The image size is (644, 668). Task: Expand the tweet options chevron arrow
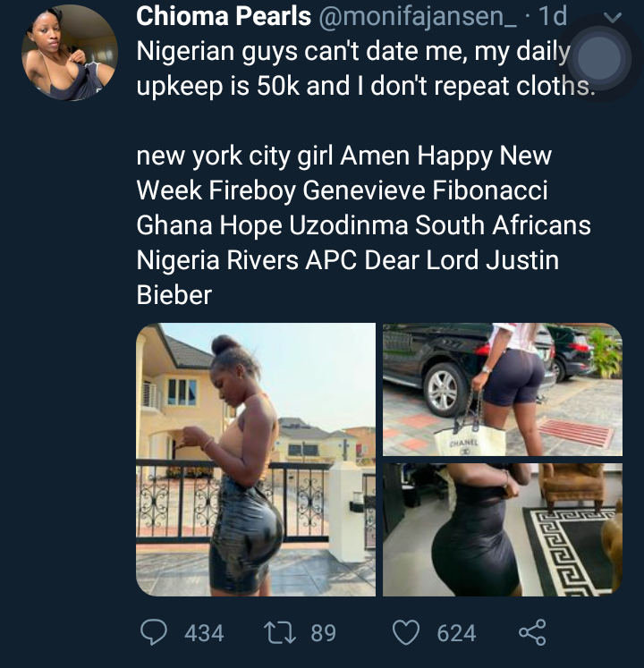pyautogui.click(x=613, y=17)
